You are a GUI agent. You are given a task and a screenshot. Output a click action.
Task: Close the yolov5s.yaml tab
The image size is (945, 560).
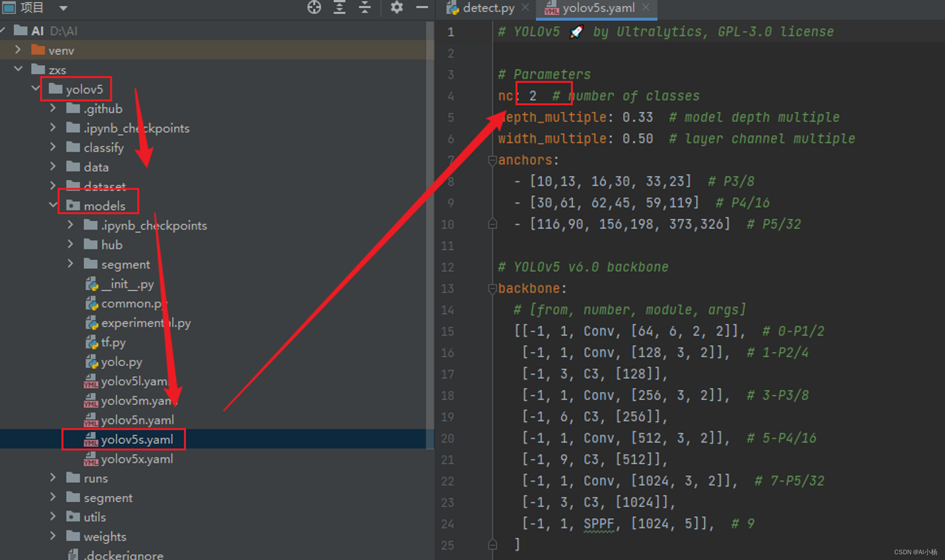[646, 8]
